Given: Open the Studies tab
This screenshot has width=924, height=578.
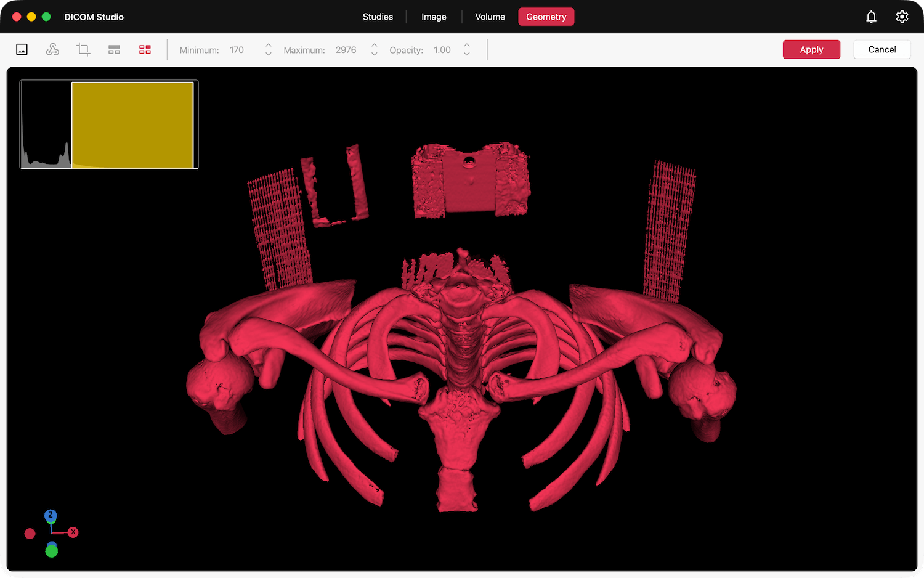Looking at the screenshot, I should pyautogui.click(x=378, y=17).
